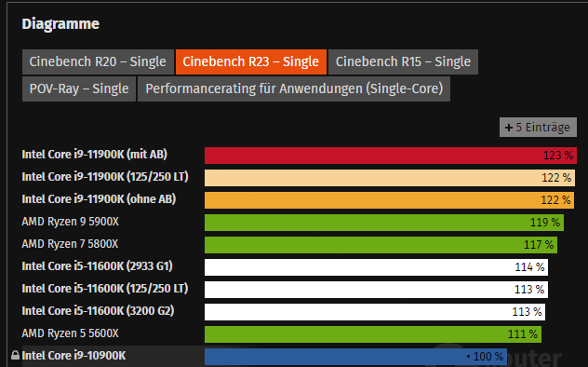Click the Diagramme heading
Viewport: 588px width, 367px height.
[x=60, y=24]
